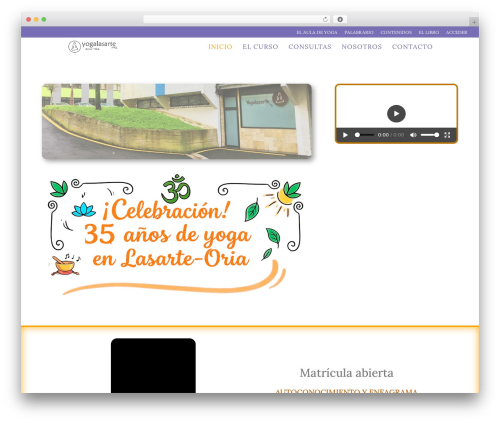The height and width of the screenshot is (423, 500).
Task: Click the red close window button
Action: [29, 19]
